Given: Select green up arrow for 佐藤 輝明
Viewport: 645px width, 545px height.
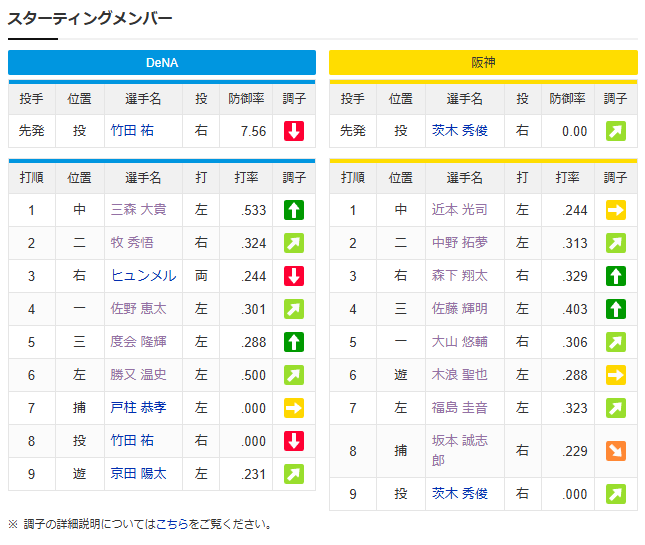Looking at the screenshot, I should tap(615, 309).
